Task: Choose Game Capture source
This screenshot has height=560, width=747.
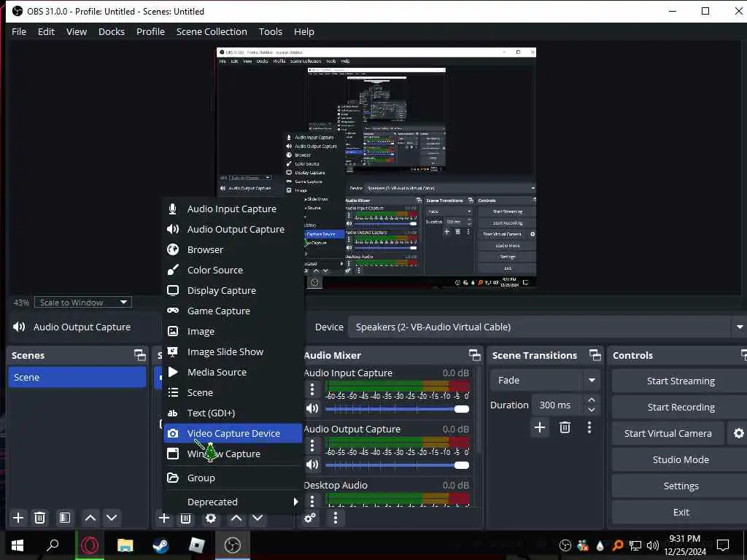Action: click(x=233, y=311)
